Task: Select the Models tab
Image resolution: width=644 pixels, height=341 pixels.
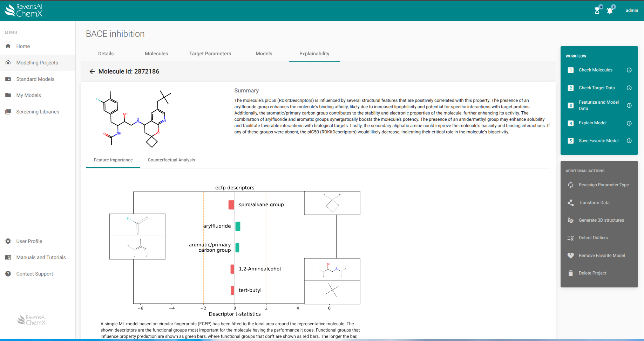Action: pyautogui.click(x=264, y=54)
